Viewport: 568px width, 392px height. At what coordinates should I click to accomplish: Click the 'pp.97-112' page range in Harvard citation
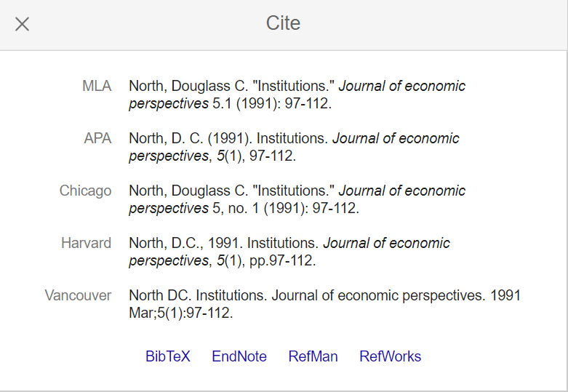pyautogui.click(x=283, y=261)
